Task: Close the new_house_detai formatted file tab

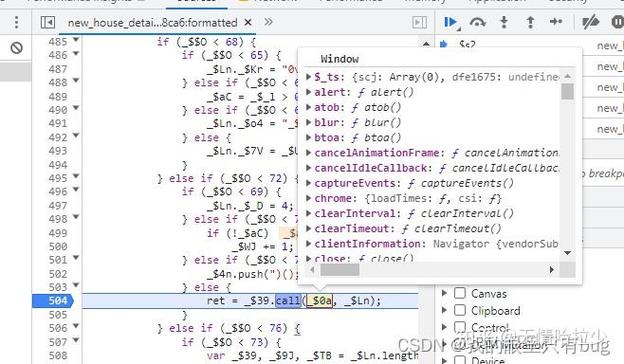Action: coord(248,22)
